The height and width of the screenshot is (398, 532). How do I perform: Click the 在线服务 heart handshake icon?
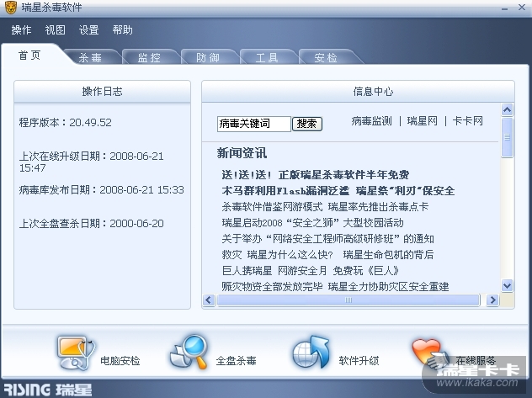click(430, 353)
